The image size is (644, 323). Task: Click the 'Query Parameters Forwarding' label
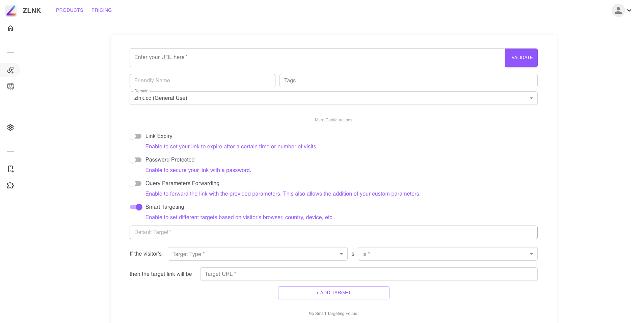point(182,183)
